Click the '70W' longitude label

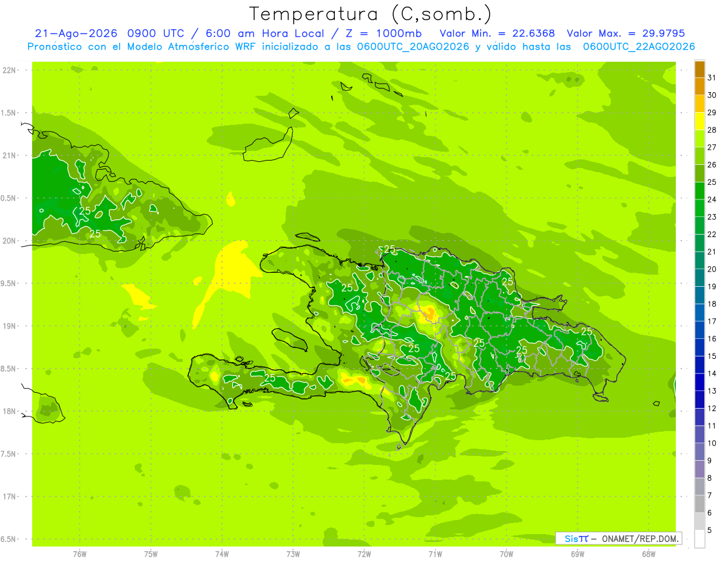[x=507, y=554]
